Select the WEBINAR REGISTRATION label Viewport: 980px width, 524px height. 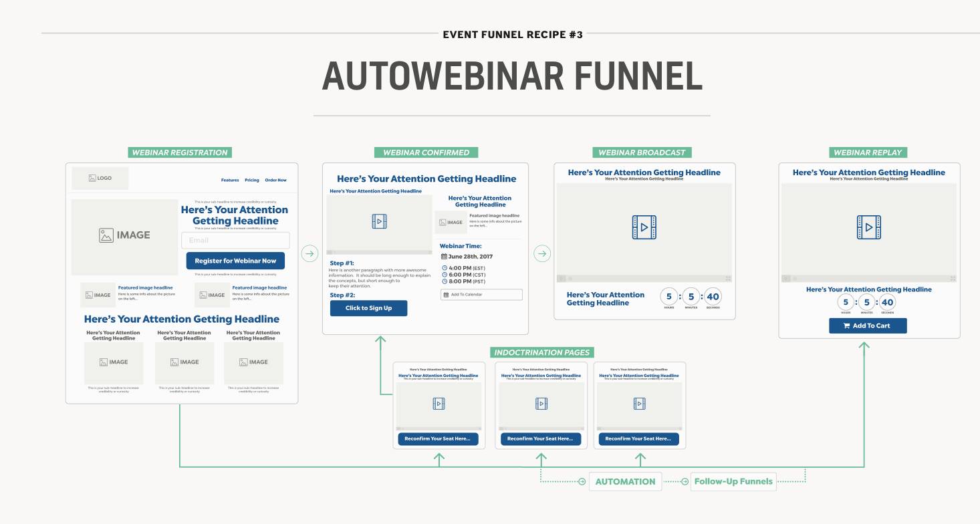pos(180,152)
